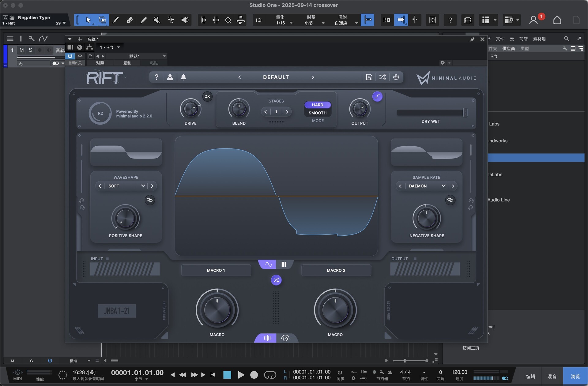This screenshot has width=588, height=386.
Task: Click link icon in Positive Shape panel
Action: pyautogui.click(x=150, y=200)
